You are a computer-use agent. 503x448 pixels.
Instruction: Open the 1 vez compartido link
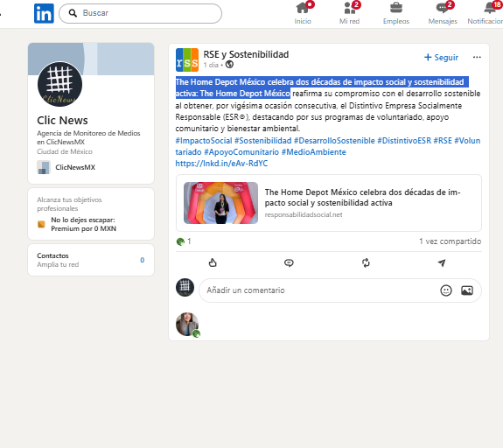pyautogui.click(x=450, y=241)
